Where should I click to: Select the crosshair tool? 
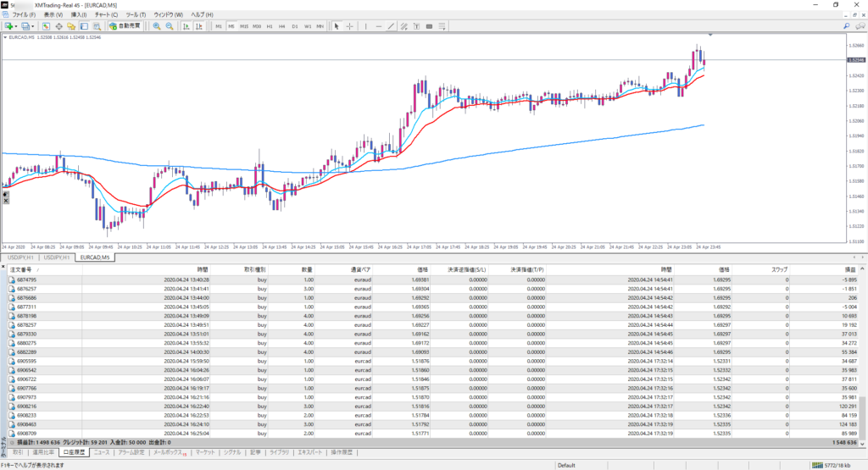[x=350, y=26]
